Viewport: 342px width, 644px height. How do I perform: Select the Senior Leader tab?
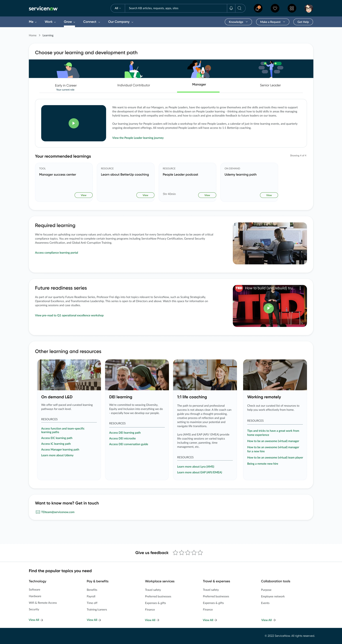(270, 85)
